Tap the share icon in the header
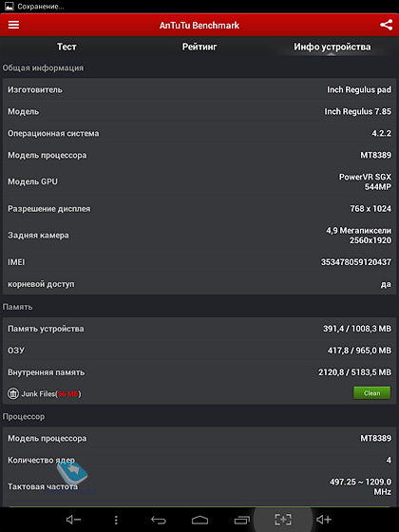This screenshot has height=532, width=399. [386, 25]
